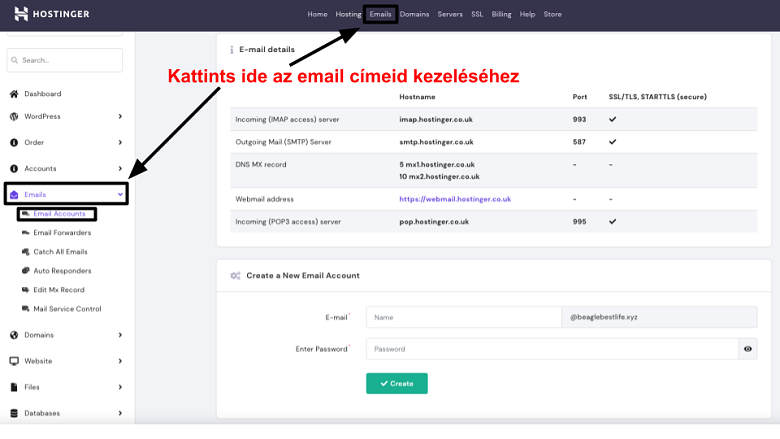Click the search magnifier icon
The image size is (780, 439).
click(x=14, y=60)
